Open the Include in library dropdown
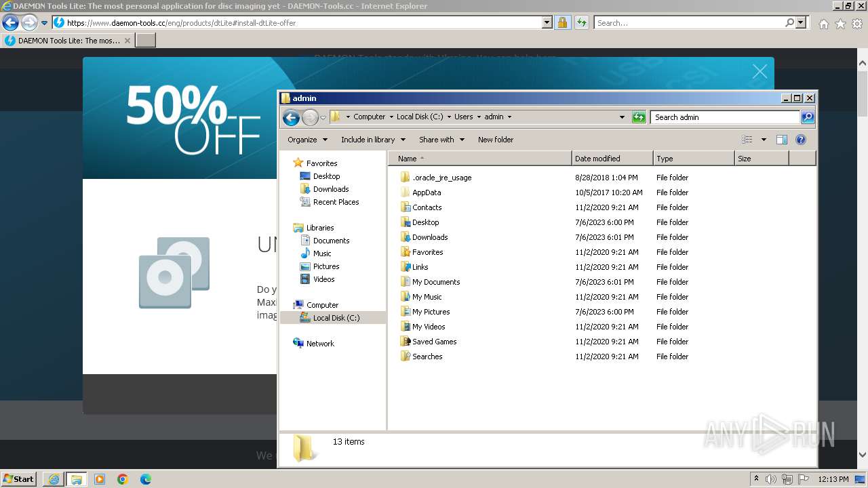 pyautogui.click(x=374, y=140)
